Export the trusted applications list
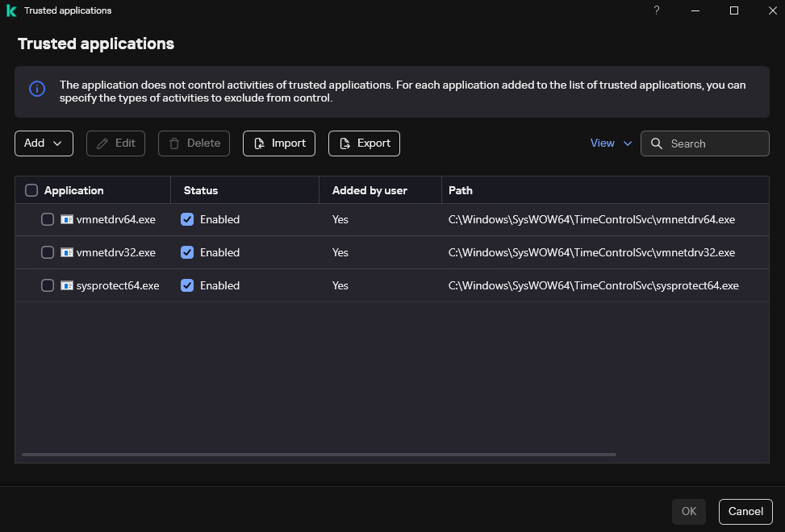The image size is (785, 532). click(364, 143)
